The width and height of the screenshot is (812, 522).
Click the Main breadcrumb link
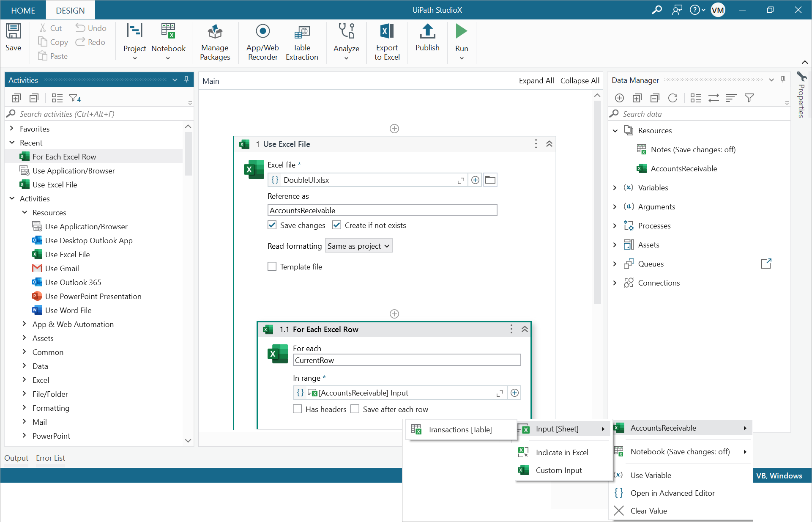click(211, 81)
